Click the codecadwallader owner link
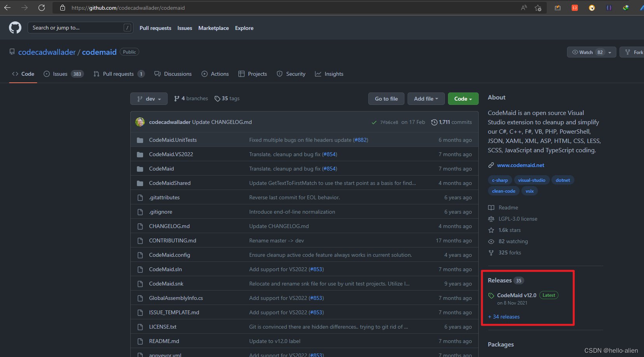 (x=47, y=52)
